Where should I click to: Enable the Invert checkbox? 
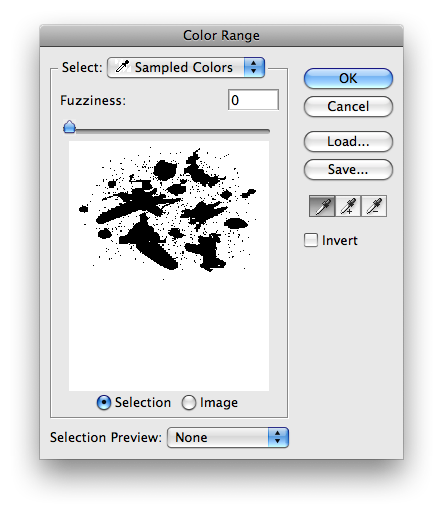311,240
